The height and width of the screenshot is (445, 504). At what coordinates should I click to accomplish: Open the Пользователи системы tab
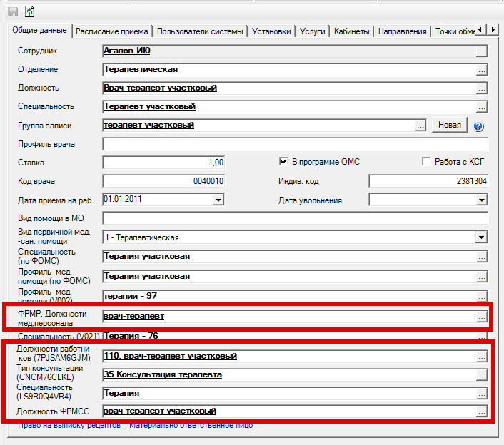201,31
